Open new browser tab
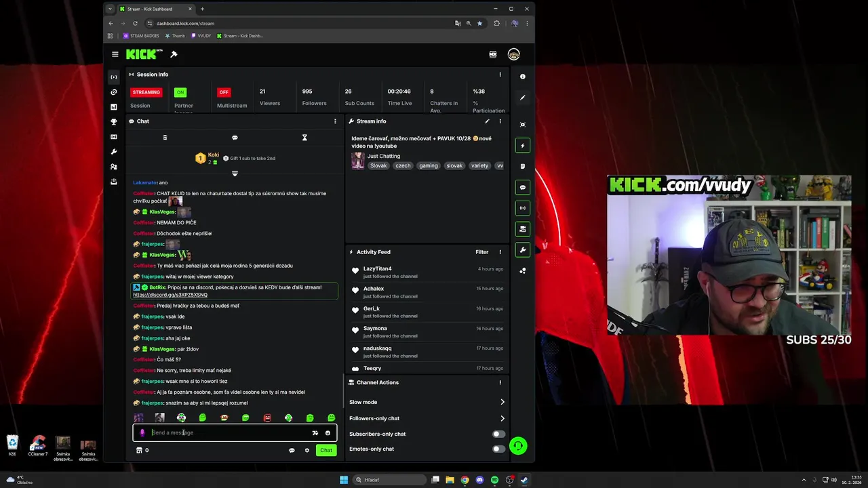Screen dimensions: 868x488 point(202,9)
